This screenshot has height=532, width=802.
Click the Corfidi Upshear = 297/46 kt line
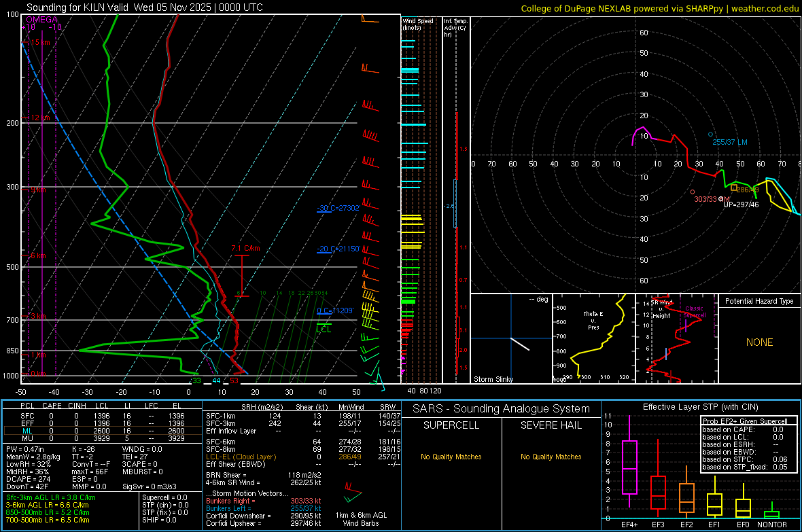(x=264, y=523)
